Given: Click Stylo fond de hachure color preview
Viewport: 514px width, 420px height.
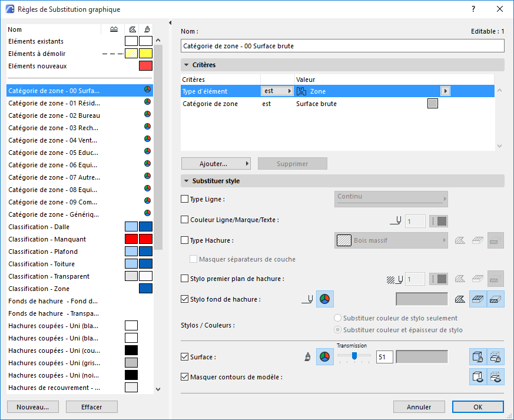Looking at the screenshot, I should [x=422, y=299].
